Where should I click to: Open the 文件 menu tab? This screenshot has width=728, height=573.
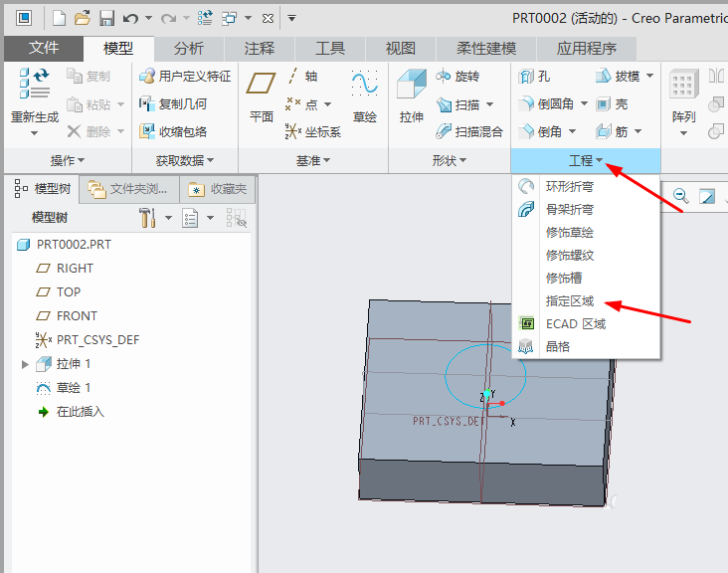(x=44, y=49)
